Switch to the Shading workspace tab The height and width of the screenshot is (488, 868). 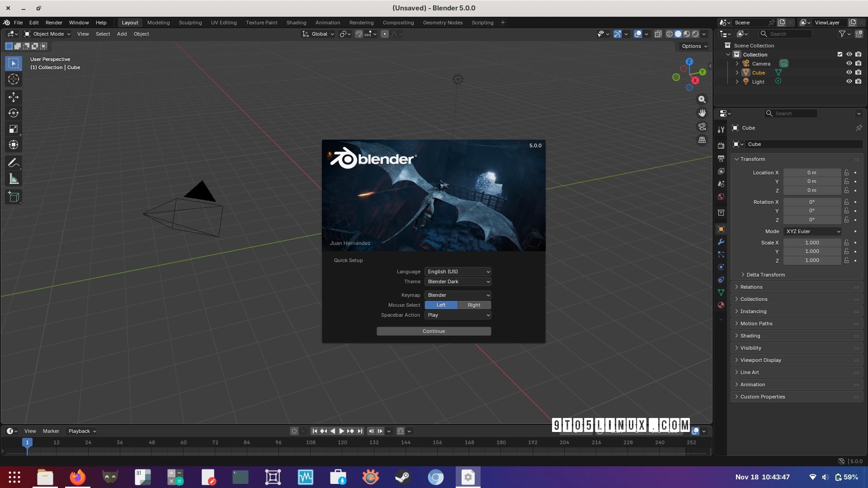[296, 23]
